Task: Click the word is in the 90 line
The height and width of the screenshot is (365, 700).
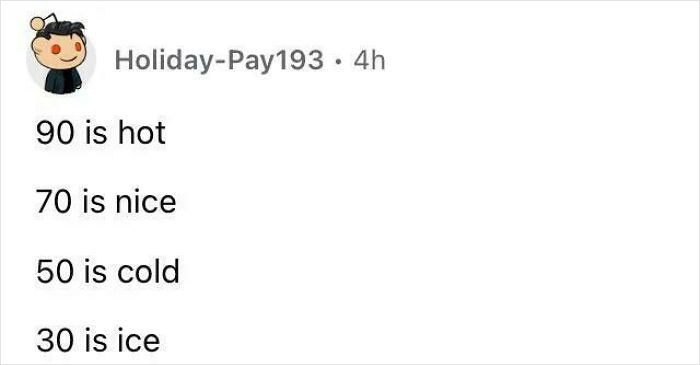Action: pos(95,133)
